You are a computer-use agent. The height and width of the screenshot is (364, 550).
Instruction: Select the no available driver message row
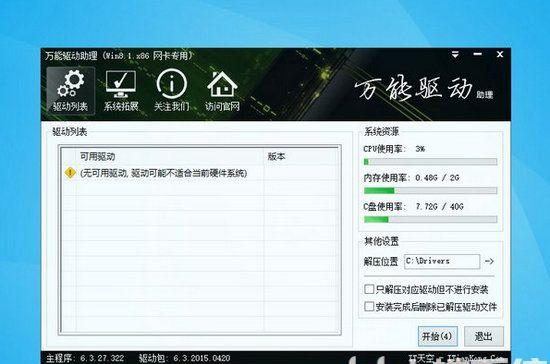[200, 173]
